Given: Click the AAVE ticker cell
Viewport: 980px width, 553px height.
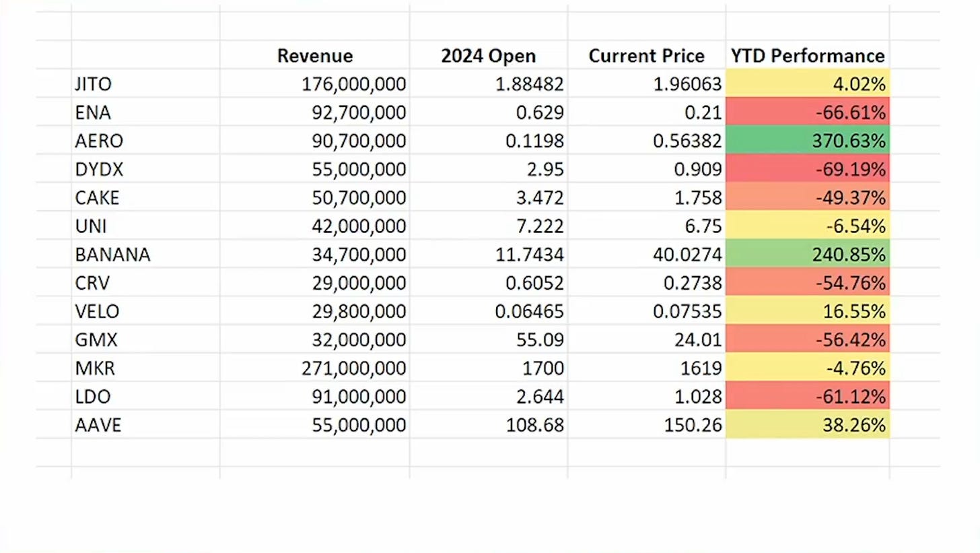Looking at the screenshot, I should [145, 424].
